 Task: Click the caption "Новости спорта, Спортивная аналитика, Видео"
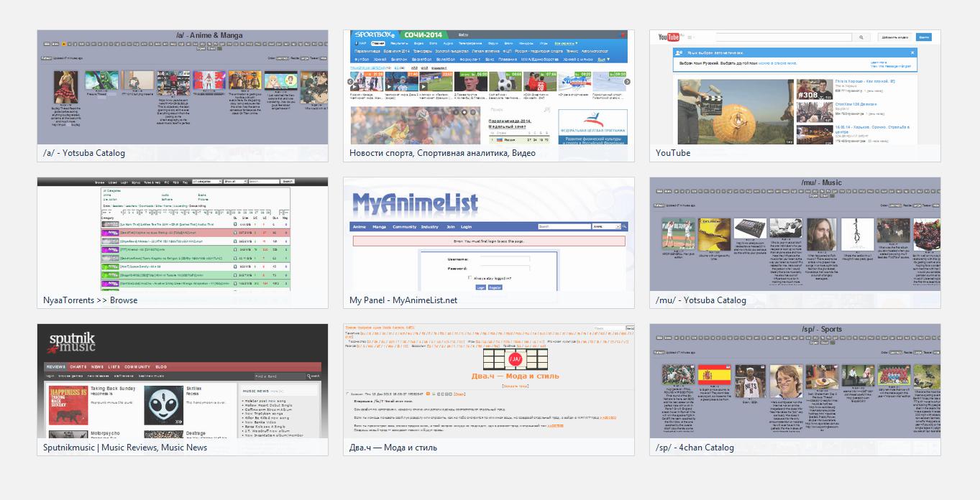pyautogui.click(x=442, y=153)
